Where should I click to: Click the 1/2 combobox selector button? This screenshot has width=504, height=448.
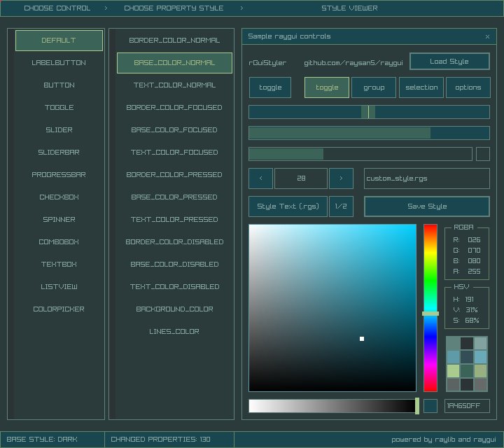point(341,206)
